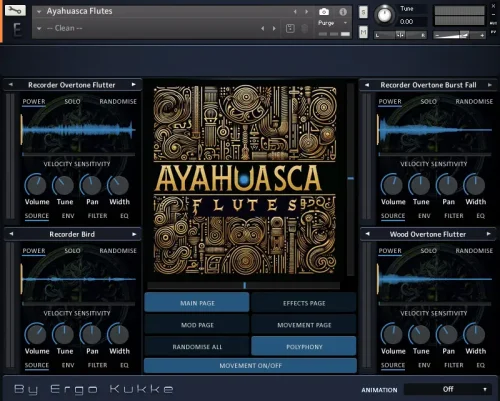Select next sample for Recorder Overtone Flutter layer
Image resolution: width=500 pixels, height=401 pixels.
point(134,85)
